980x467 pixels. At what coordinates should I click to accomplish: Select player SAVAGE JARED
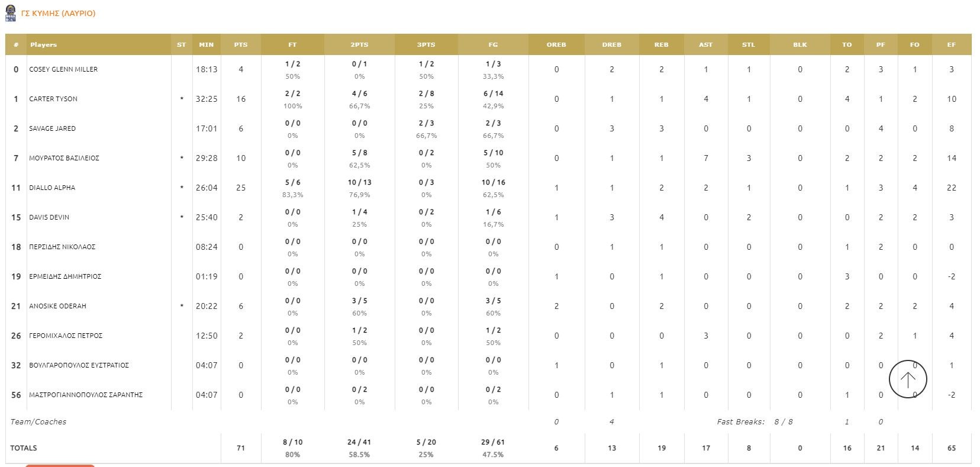tap(52, 128)
